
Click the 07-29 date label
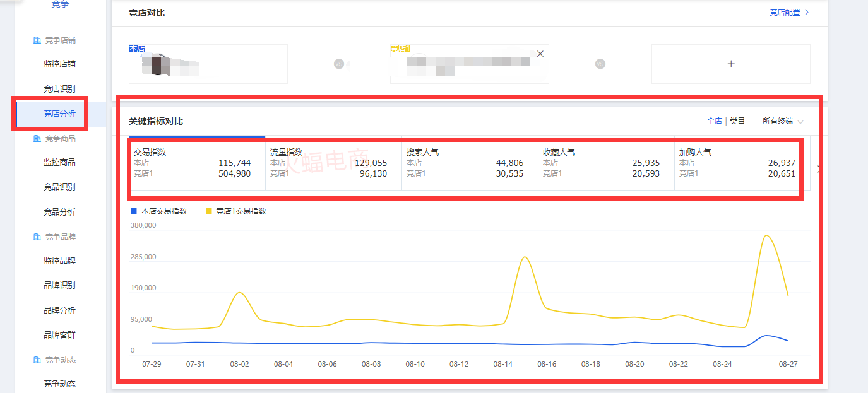pyautogui.click(x=152, y=364)
